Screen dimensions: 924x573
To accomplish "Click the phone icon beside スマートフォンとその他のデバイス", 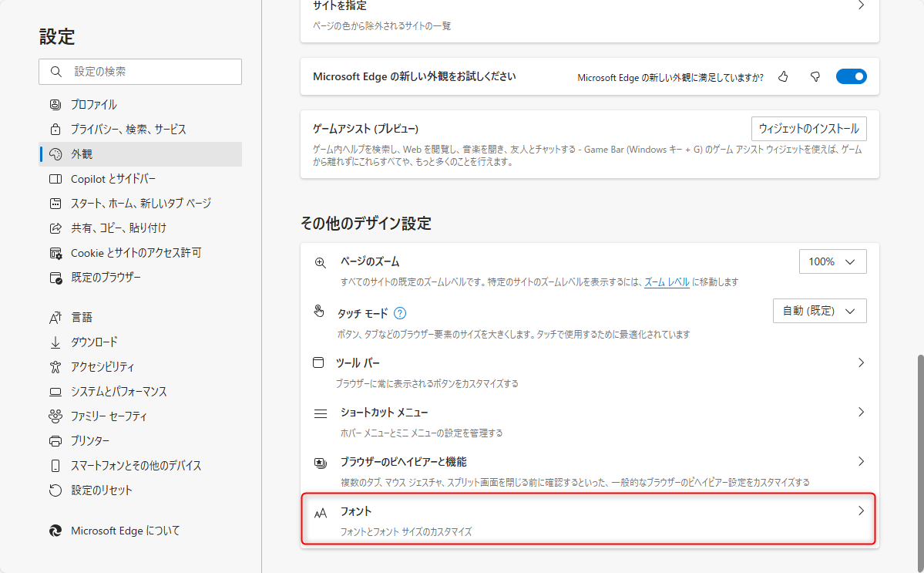I will (55, 466).
